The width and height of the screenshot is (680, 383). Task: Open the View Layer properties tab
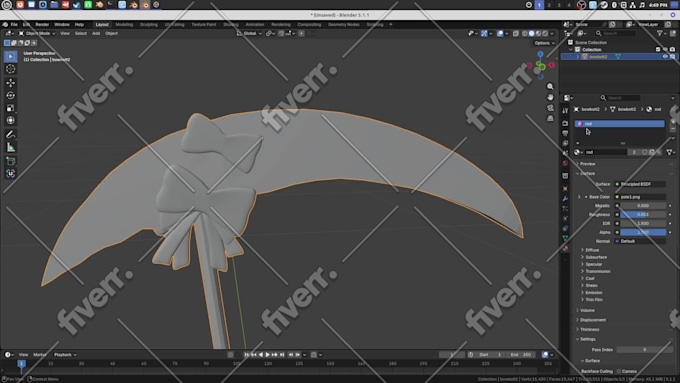click(x=565, y=143)
